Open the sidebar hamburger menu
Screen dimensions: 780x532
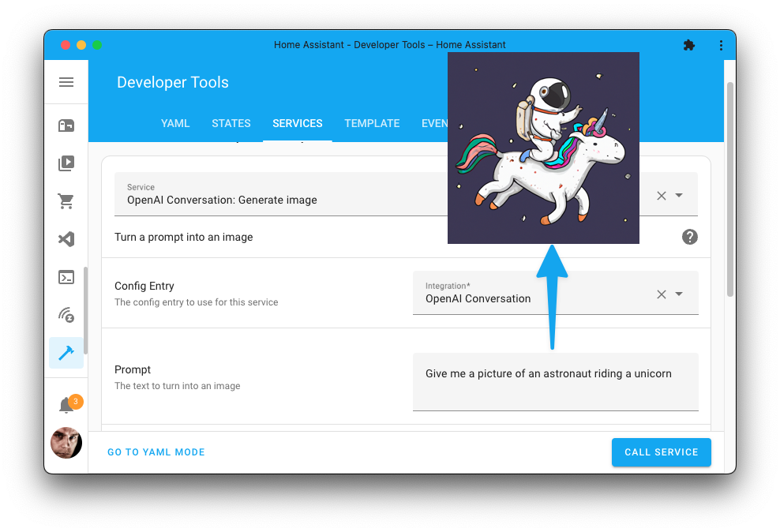click(x=66, y=82)
